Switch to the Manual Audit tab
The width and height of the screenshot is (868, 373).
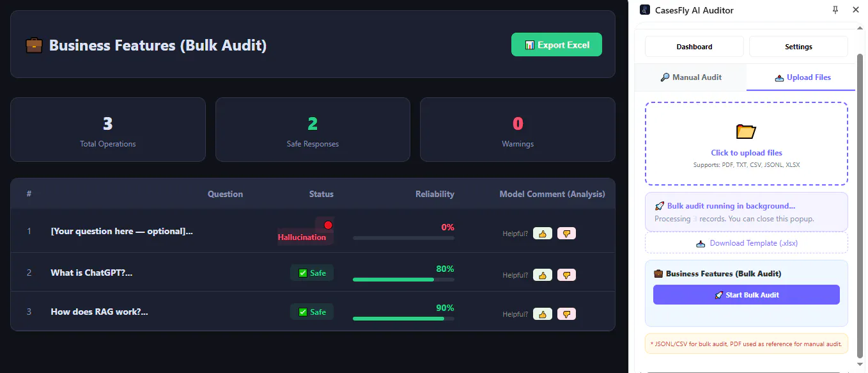[690, 77]
